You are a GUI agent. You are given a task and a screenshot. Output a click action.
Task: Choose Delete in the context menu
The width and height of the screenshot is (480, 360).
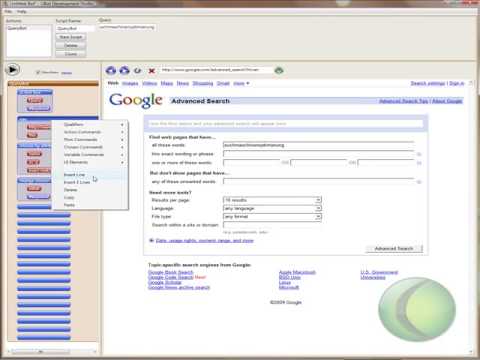90,190
